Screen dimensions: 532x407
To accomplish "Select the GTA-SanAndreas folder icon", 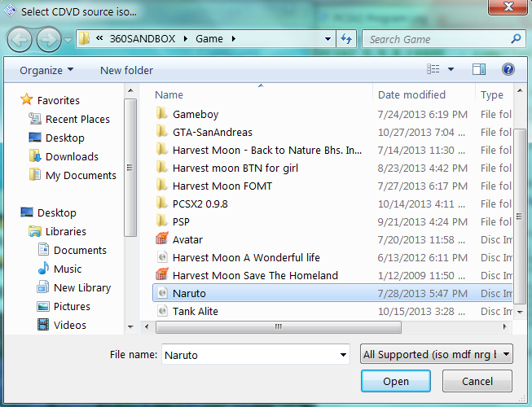I will pos(162,132).
